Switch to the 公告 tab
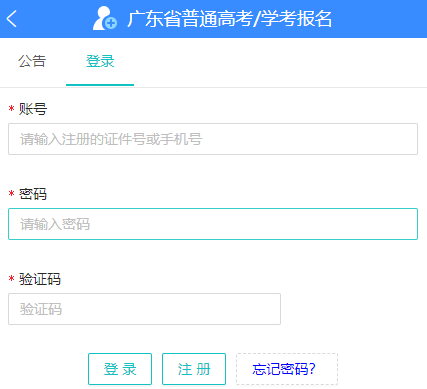The height and width of the screenshot is (389, 427). coord(32,61)
